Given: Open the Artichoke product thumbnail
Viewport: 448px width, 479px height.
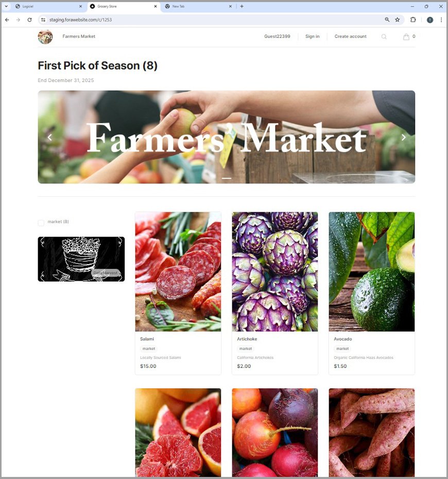Looking at the screenshot, I should (x=274, y=271).
